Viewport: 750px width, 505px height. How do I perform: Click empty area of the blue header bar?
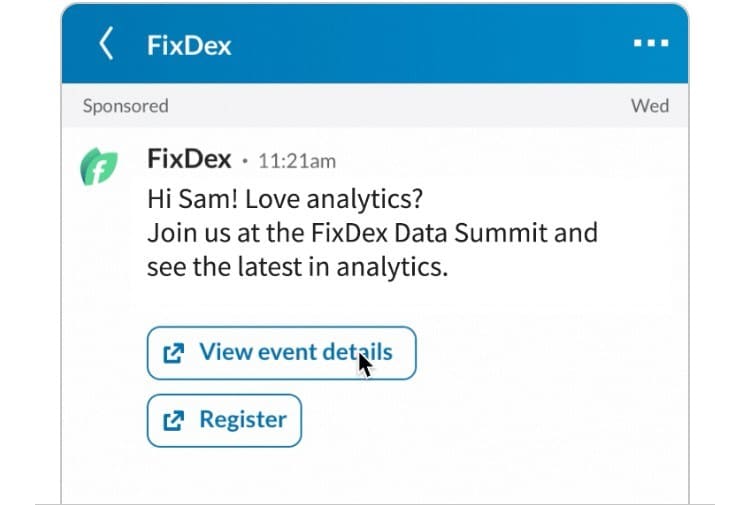[x=430, y=44]
